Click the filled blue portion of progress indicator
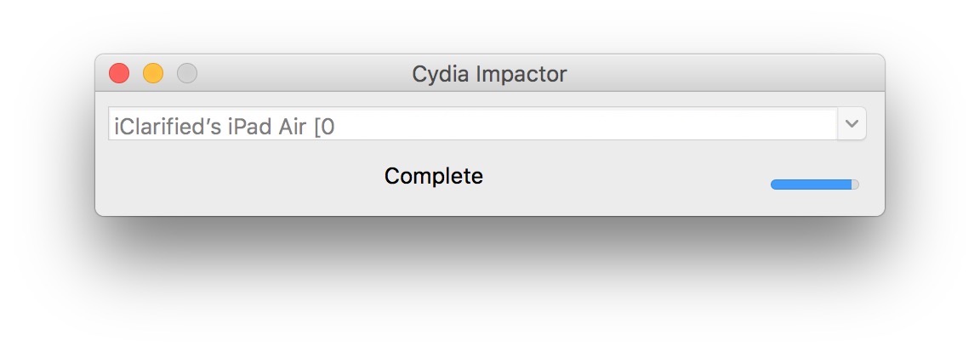This screenshot has height=352, width=980. (x=808, y=185)
